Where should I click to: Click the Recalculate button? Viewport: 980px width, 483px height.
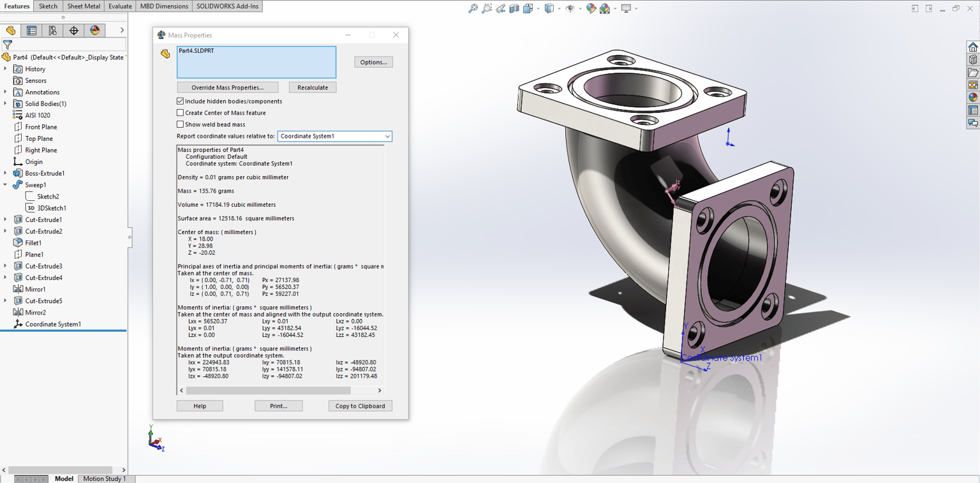[x=313, y=87]
